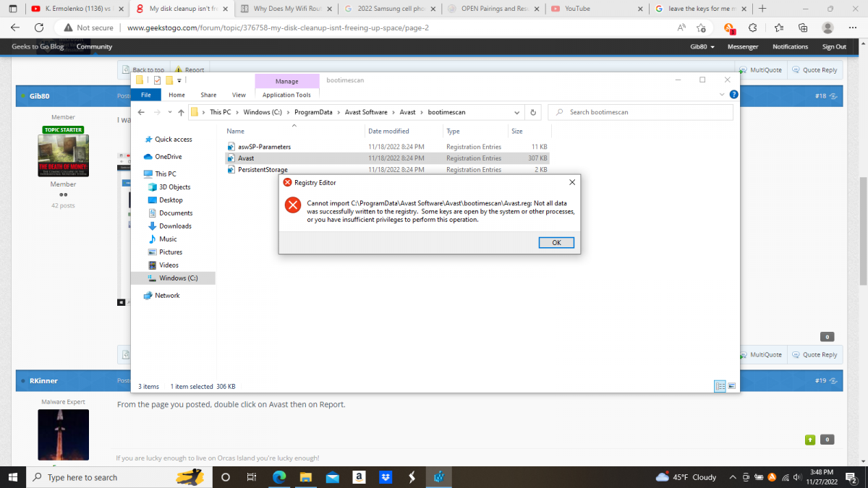Refresh the bootimescan folder view
Viewport: 868px width, 488px height.
[533, 113]
